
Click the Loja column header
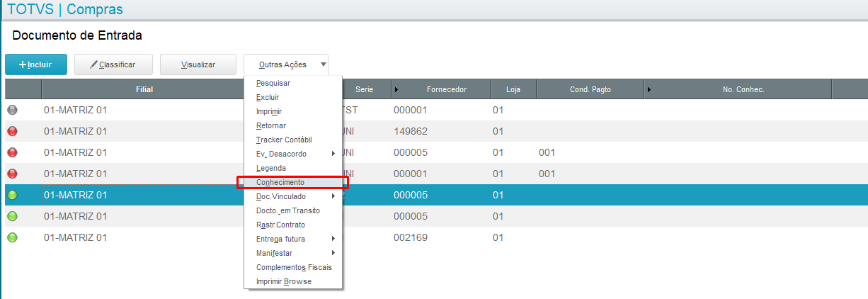[x=513, y=89]
